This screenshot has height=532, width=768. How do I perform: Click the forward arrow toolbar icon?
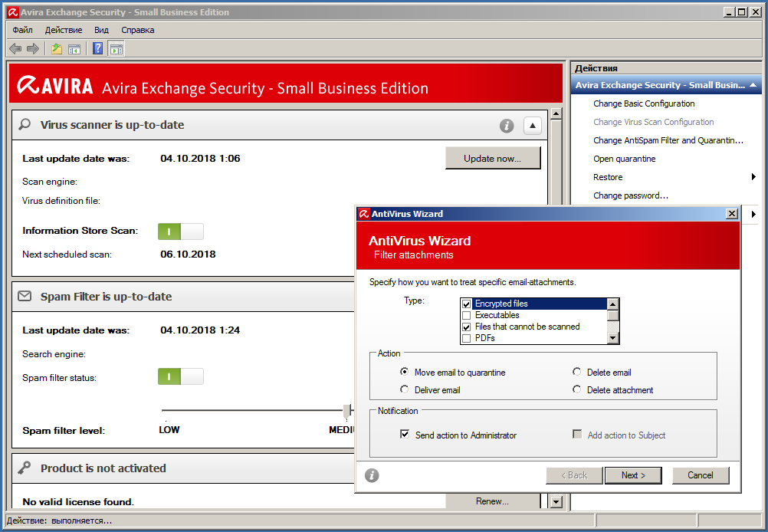tap(33, 48)
